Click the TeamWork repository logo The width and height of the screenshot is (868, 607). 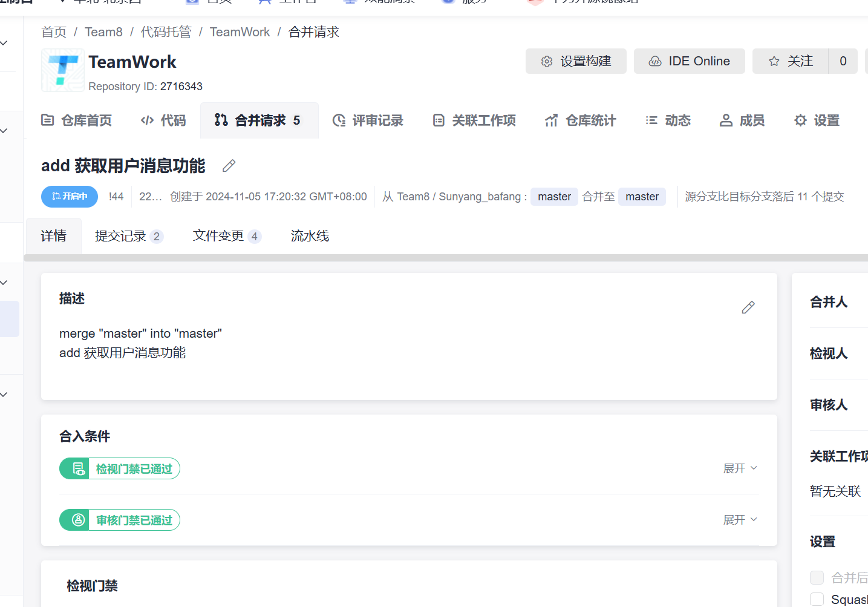point(63,70)
